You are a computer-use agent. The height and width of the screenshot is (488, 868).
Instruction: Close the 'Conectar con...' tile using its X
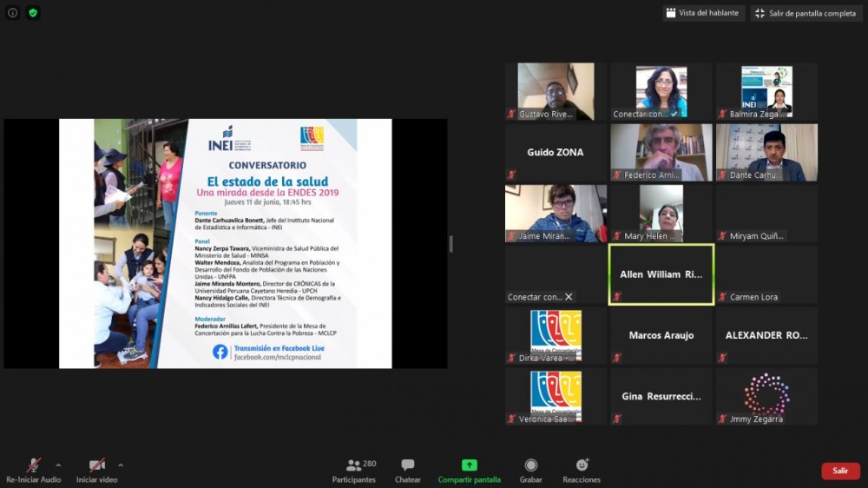[x=569, y=297]
